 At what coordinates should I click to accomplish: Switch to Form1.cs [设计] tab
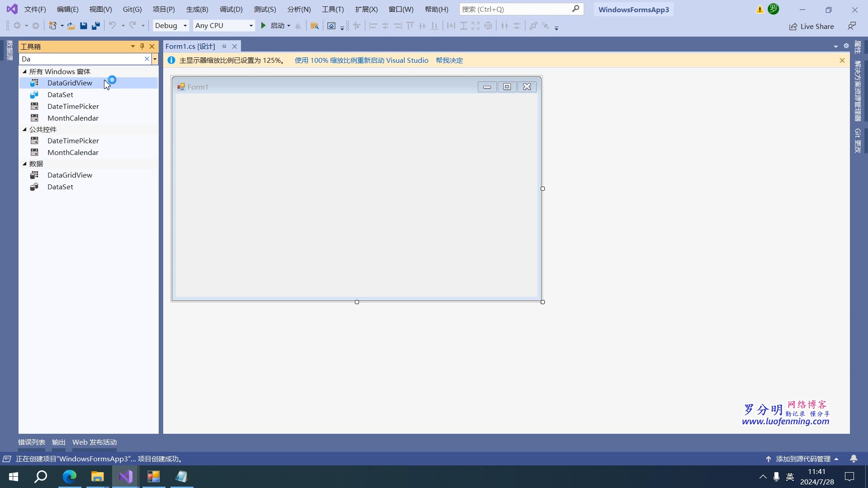190,46
